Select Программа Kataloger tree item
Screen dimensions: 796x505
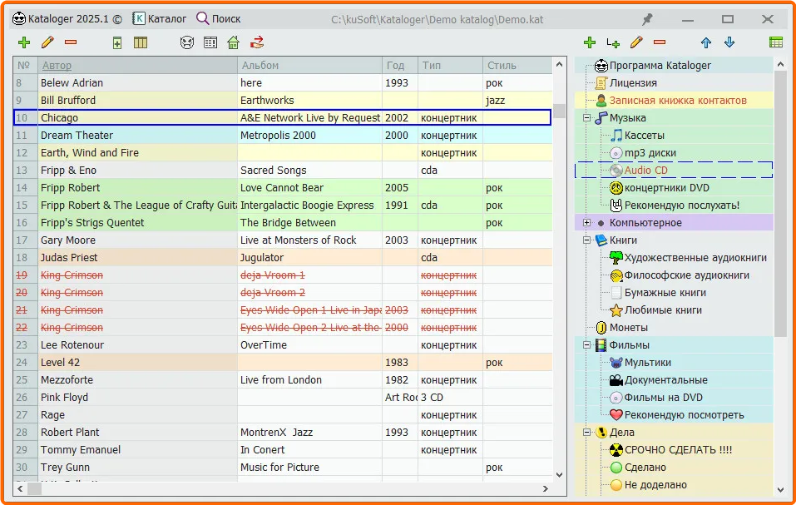[660, 65]
